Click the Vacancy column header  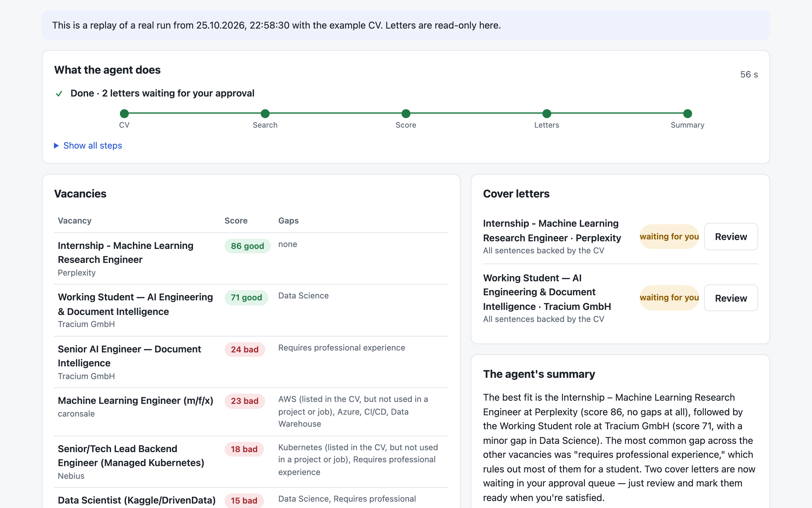point(75,221)
